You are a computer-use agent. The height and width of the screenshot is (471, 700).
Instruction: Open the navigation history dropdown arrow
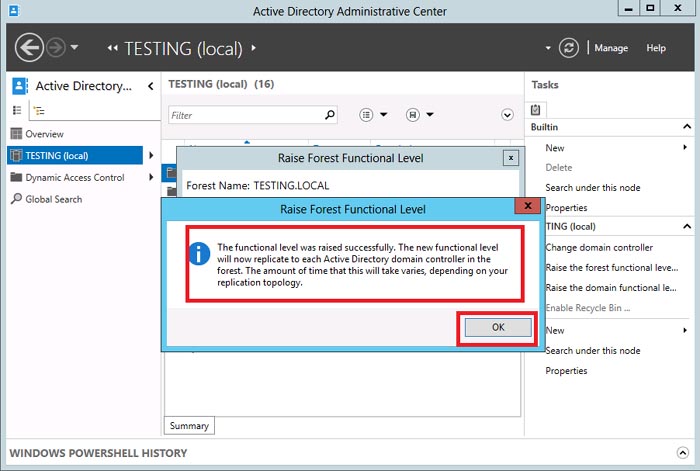[x=75, y=46]
